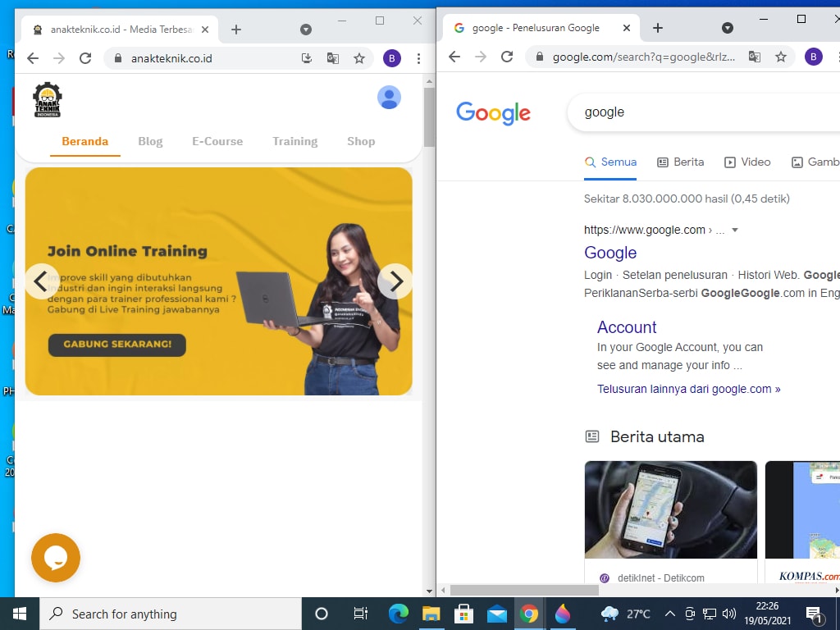
Task: Open tab search dropdown in anakteknik window
Action: (x=306, y=30)
